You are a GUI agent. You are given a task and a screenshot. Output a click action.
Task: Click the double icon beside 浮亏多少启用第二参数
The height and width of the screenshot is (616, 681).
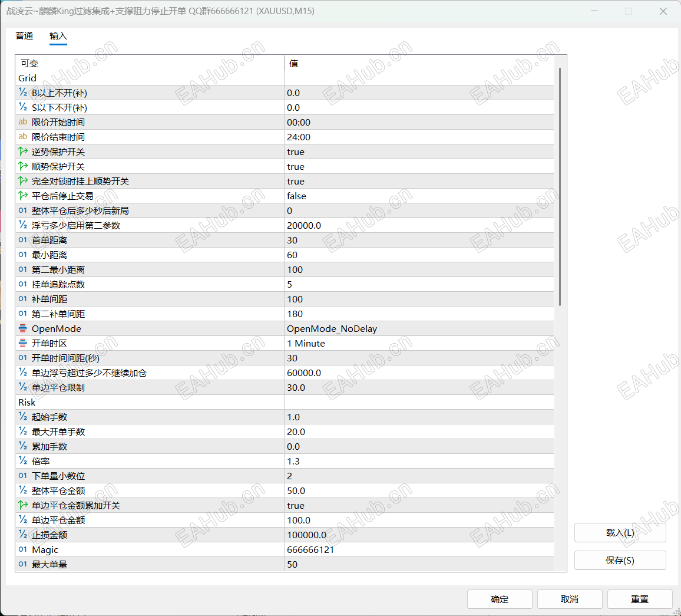22,225
